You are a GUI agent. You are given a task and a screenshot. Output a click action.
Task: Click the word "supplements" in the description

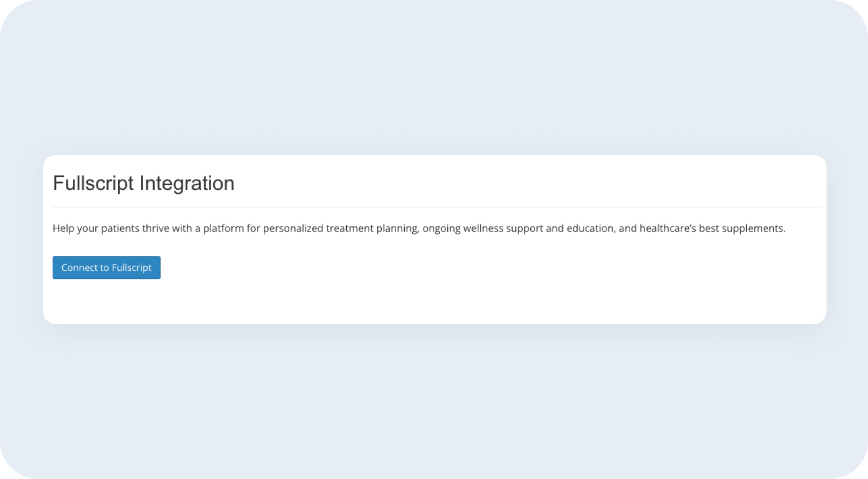754,228
